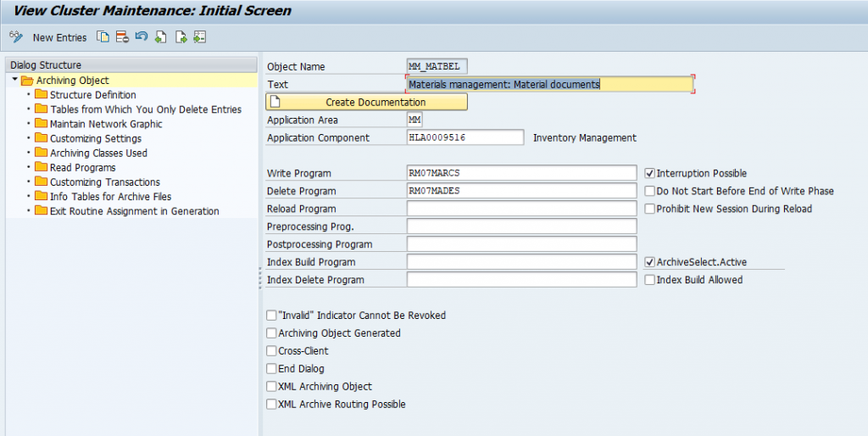Go to the previous entry icon
Screen dimensions: 868x436
point(160,37)
